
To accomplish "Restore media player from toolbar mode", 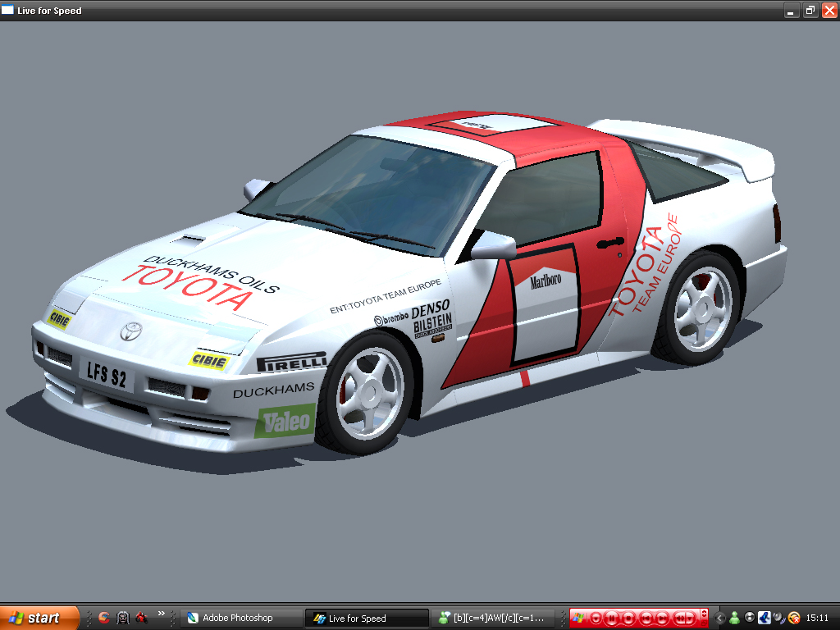I will (x=704, y=623).
